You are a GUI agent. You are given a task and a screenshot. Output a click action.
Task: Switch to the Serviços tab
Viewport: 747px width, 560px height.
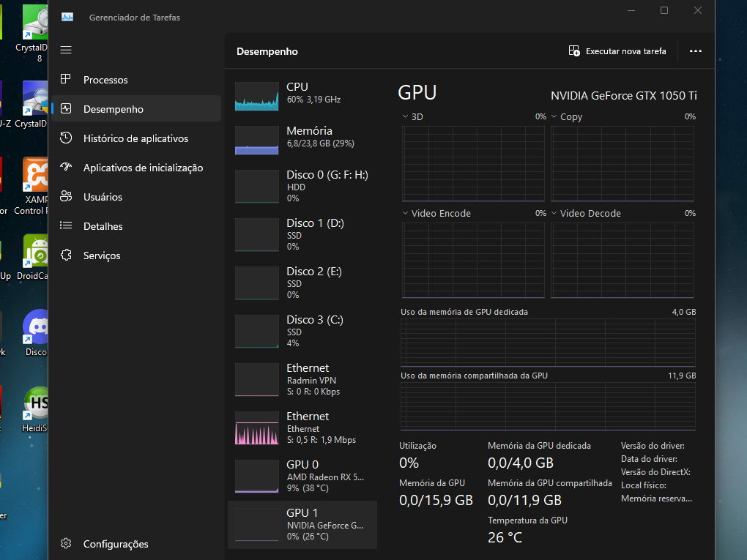click(136, 255)
